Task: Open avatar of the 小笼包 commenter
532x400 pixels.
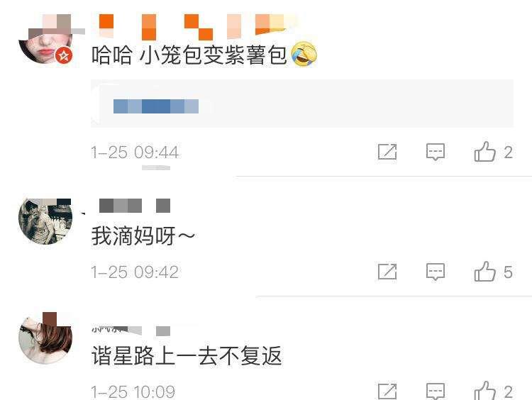Action: coord(45,39)
